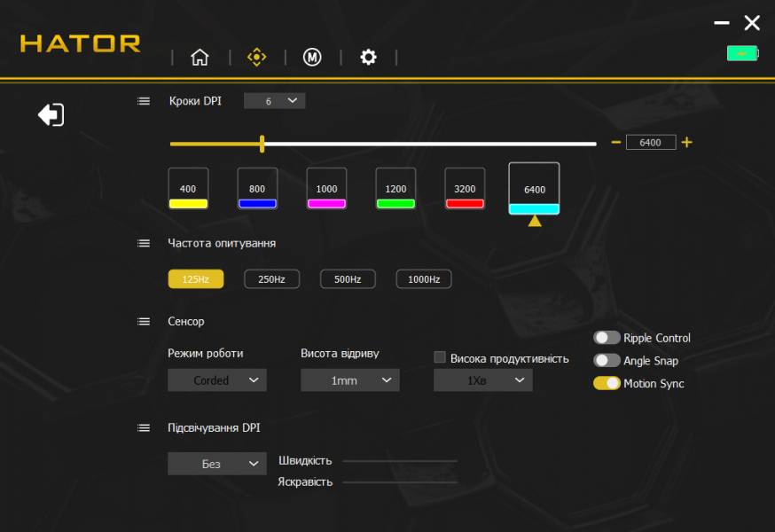Click the main DPI slider handle
The image size is (775, 532).
point(262,144)
